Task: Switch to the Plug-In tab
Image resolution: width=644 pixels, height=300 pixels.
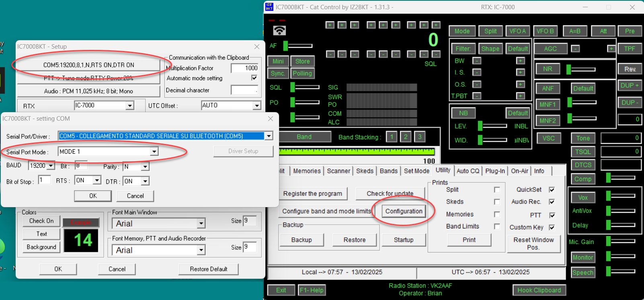Action: tap(495, 171)
